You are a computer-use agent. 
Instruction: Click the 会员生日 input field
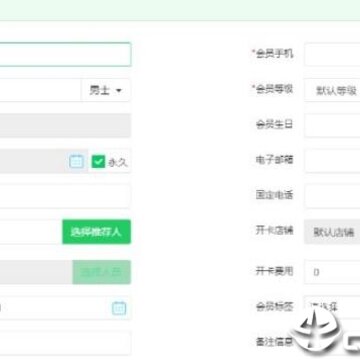coord(332,125)
